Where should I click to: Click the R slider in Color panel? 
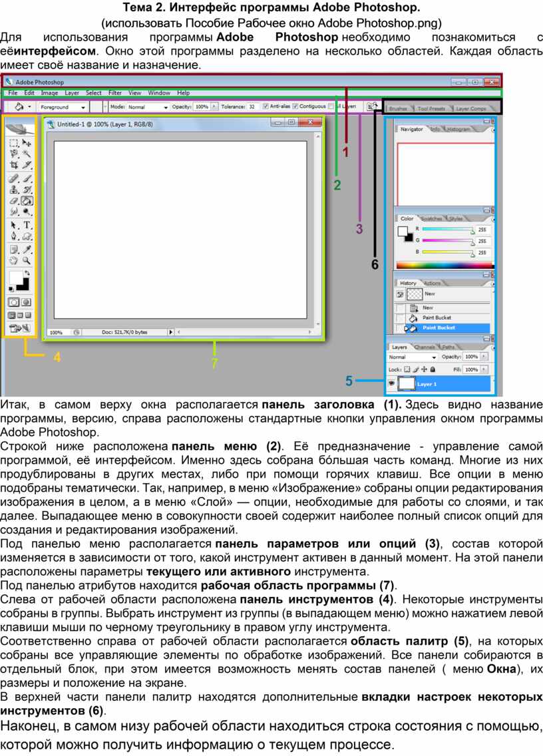click(x=449, y=230)
